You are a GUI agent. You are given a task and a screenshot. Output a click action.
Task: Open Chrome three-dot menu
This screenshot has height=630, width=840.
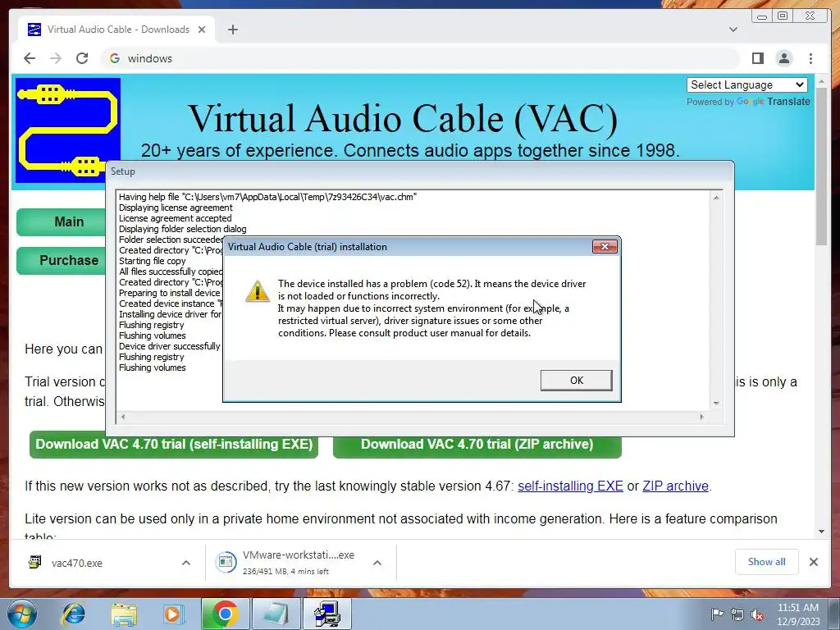tap(810, 58)
